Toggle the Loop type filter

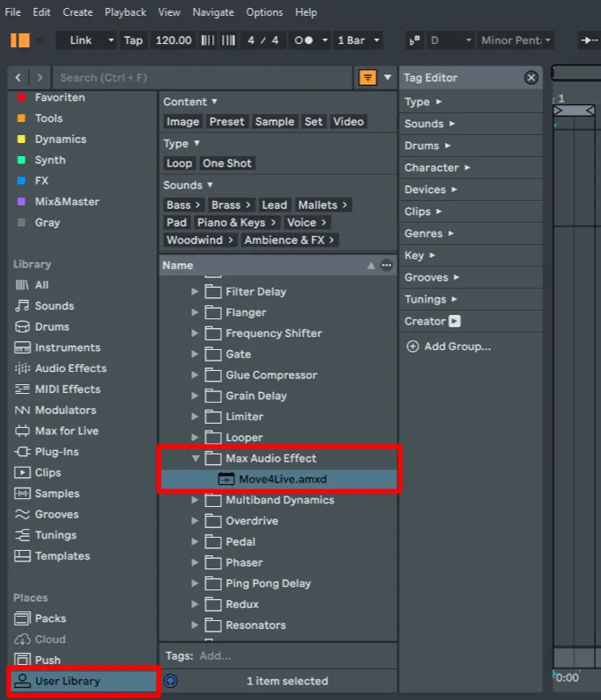(x=179, y=163)
